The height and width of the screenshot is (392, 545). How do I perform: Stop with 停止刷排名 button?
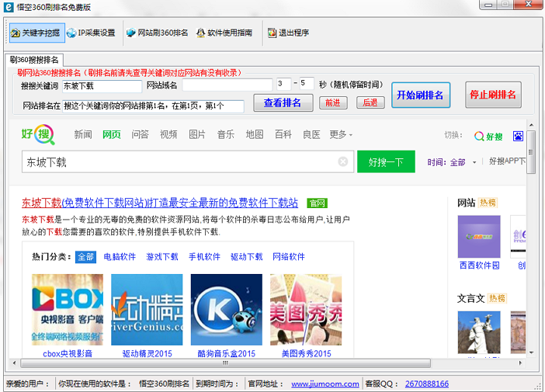pyautogui.click(x=493, y=95)
